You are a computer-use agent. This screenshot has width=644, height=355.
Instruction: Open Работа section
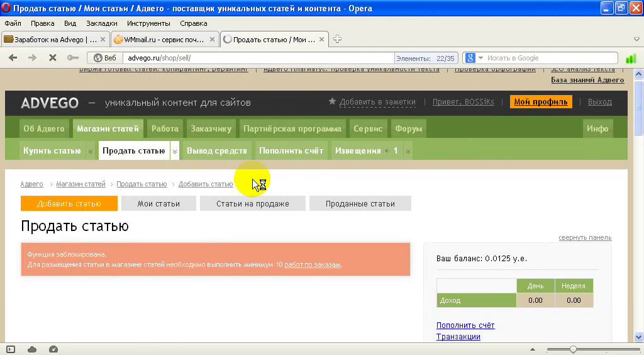(x=165, y=128)
